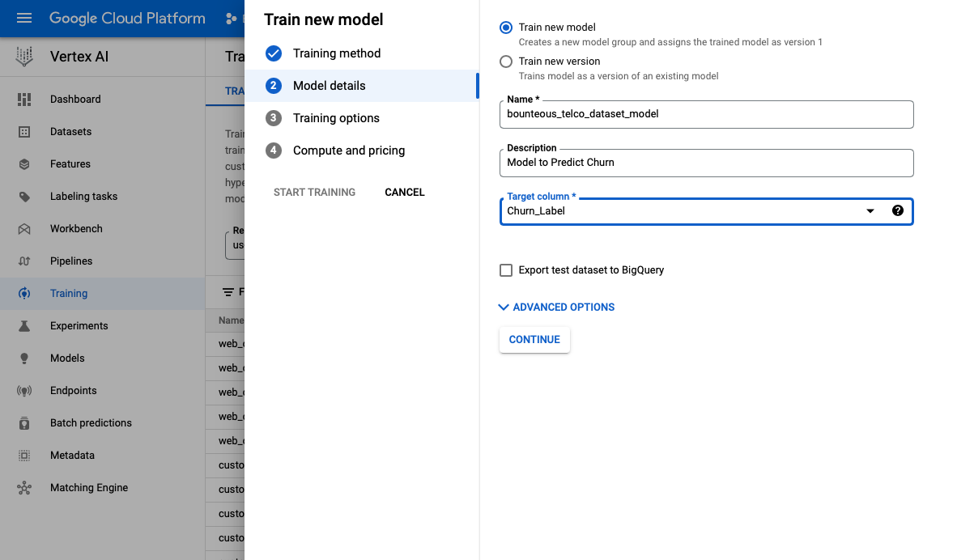The image size is (957, 560).
Task: Click the Experiments flask icon
Action: click(x=24, y=326)
